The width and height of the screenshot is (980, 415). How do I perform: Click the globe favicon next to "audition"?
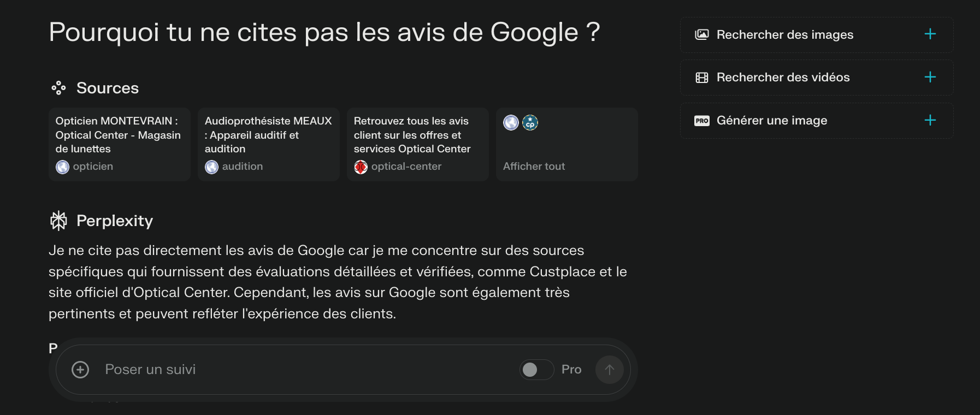point(211,166)
